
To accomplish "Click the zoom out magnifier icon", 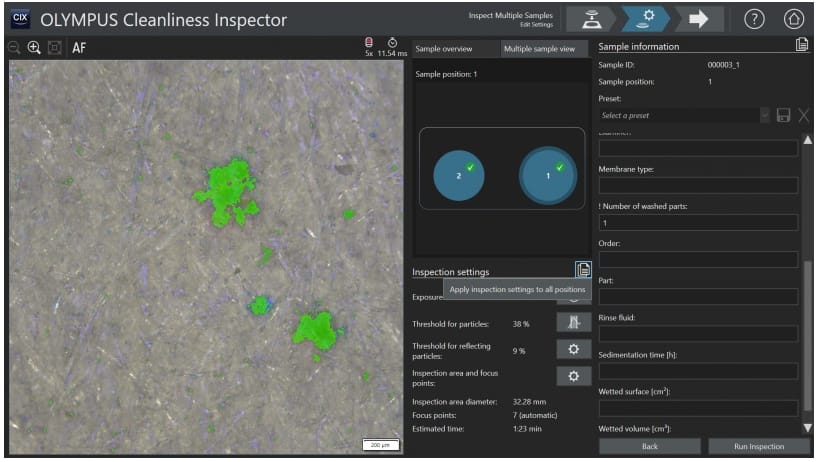I will coord(14,47).
